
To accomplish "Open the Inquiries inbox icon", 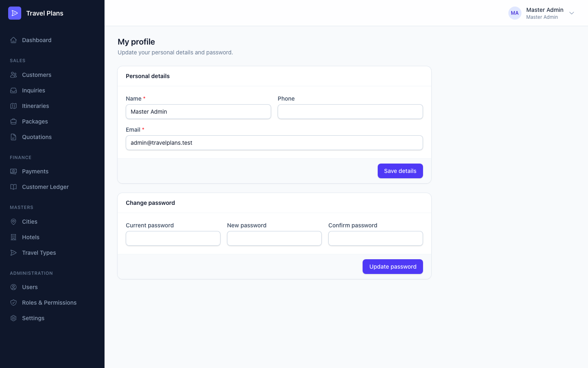I will tap(13, 90).
